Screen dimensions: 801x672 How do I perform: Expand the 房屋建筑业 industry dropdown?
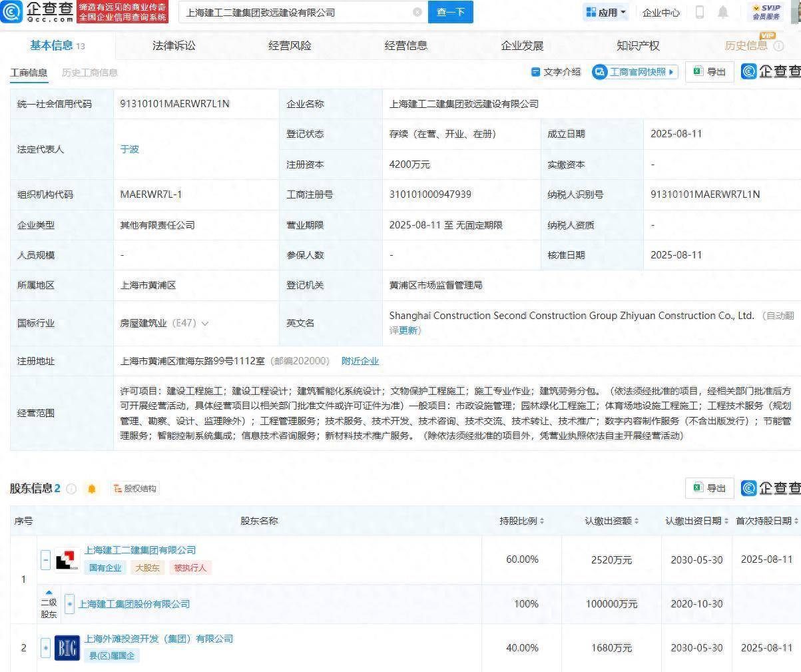pyautogui.click(x=205, y=324)
